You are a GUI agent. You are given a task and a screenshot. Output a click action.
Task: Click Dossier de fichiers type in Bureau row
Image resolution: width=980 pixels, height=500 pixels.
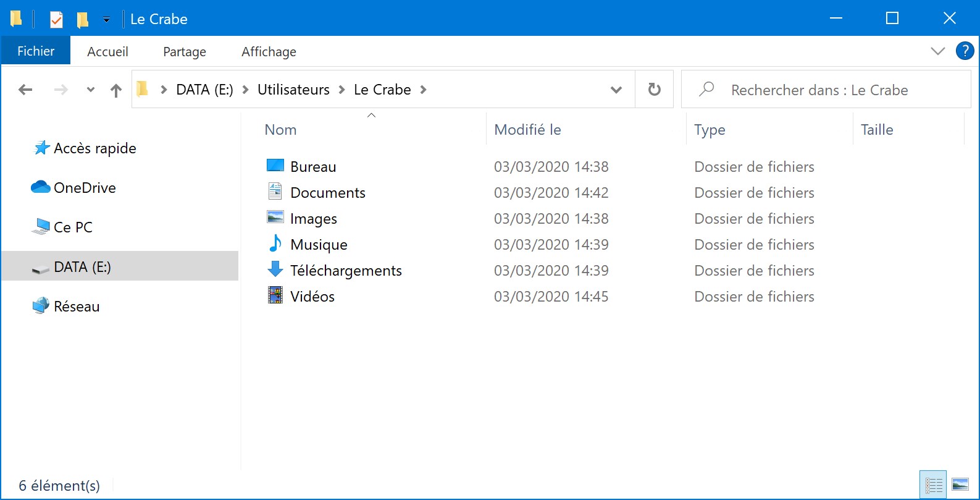pos(754,167)
